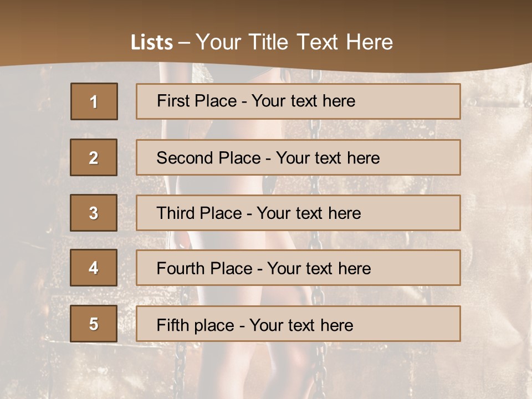Select the number 2 box
The height and width of the screenshot is (399, 532).
[94, 157]
